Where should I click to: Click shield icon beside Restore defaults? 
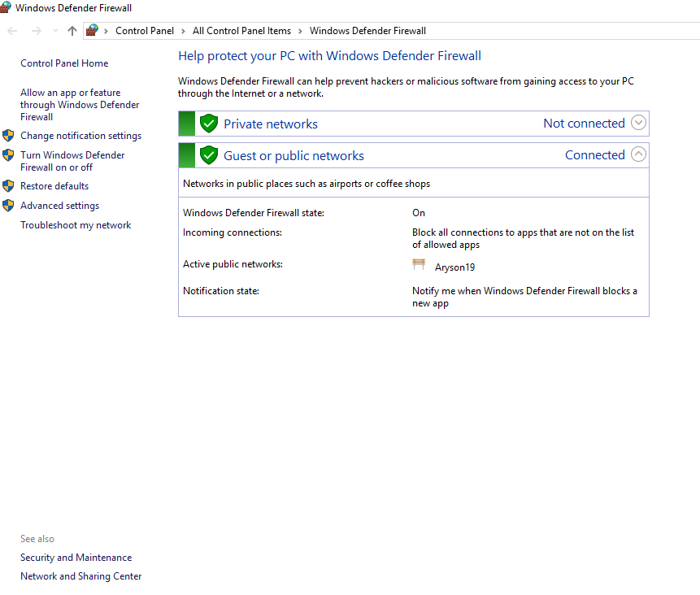tap(8, 185)
